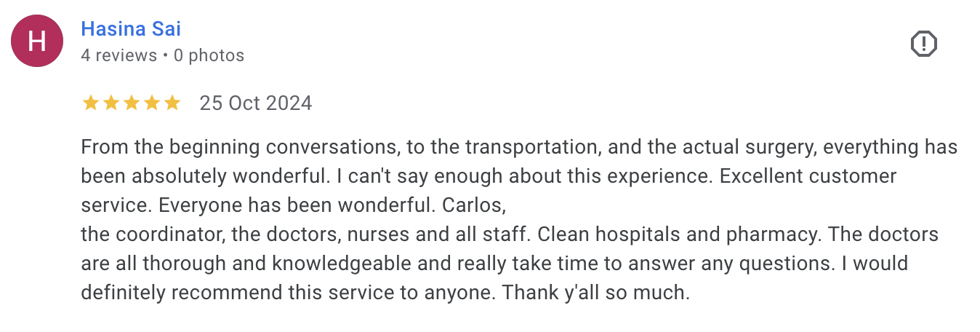Click the phrase "Excellent customer" in the review

[x=808, y=176]
